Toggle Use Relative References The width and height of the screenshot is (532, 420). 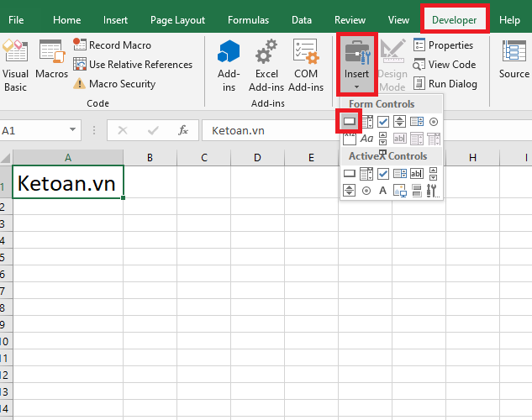point(133,65)
